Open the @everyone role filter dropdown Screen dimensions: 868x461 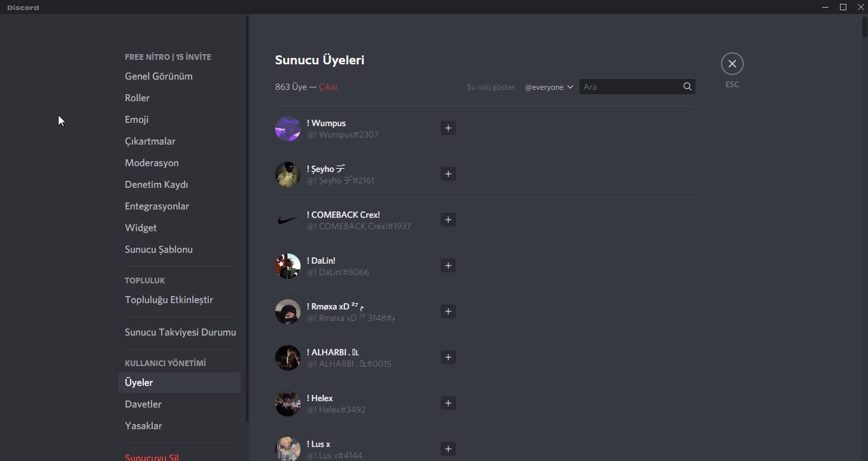[549, 87]
